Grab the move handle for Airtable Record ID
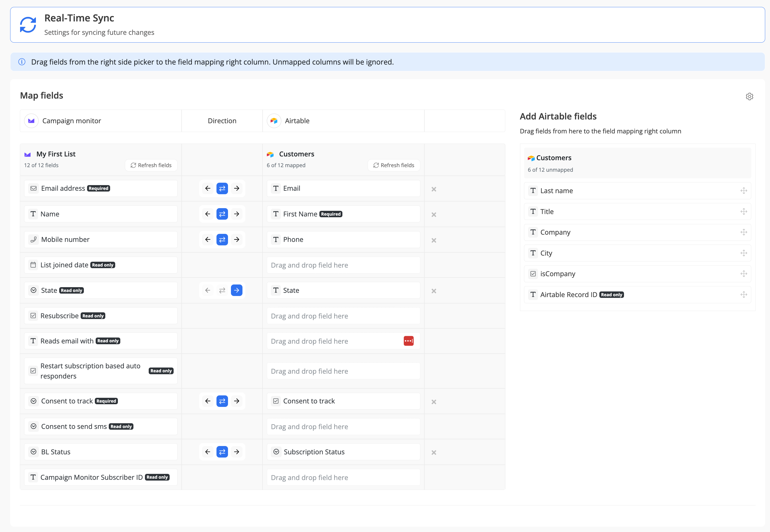The height and width of the screenshot is (532, 770). click(x=744, y=295)
